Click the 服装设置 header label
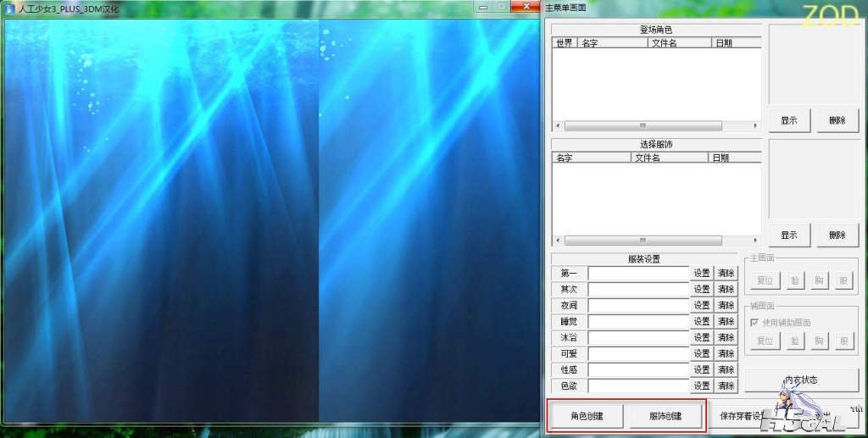Screen dimensions: 868x438 644,259
